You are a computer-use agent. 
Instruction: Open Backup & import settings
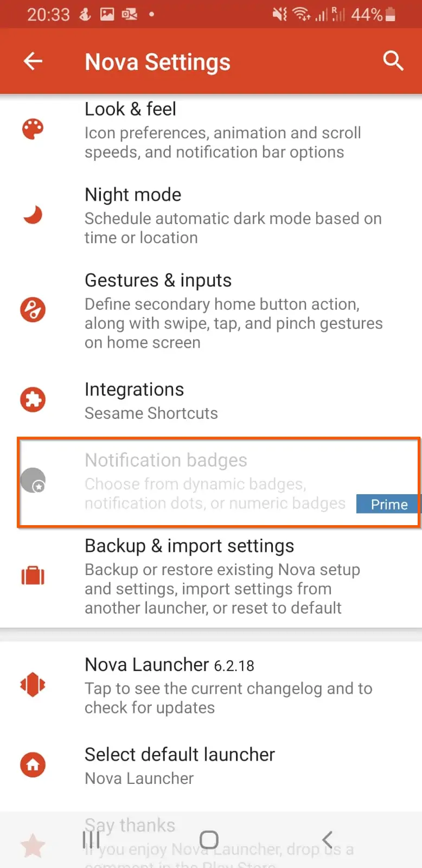[x=211, y=576]
